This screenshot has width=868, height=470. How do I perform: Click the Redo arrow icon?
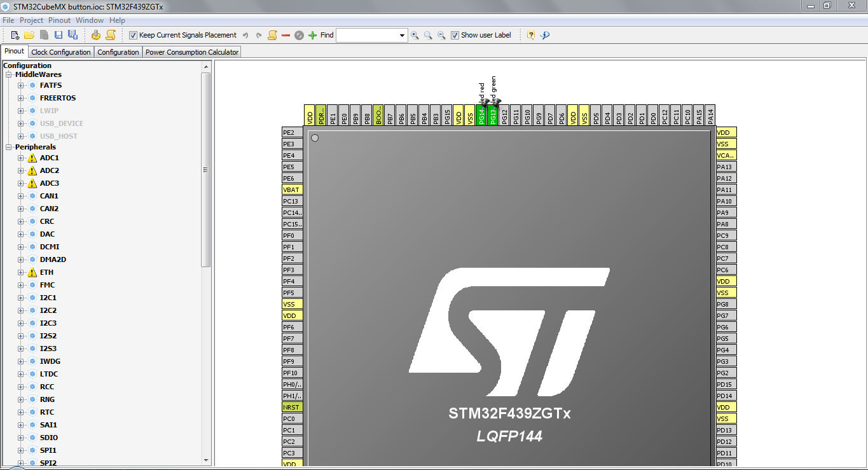point(259,35)
